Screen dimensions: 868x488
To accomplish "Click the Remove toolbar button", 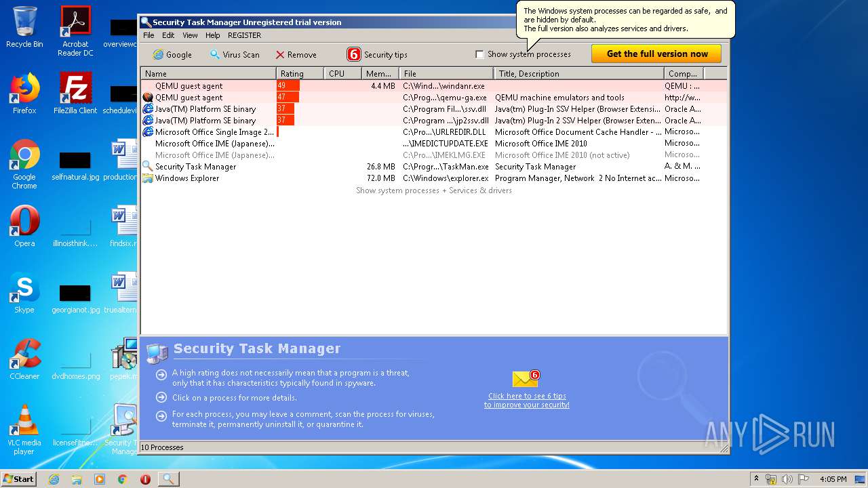I will (x=296, y=54).
